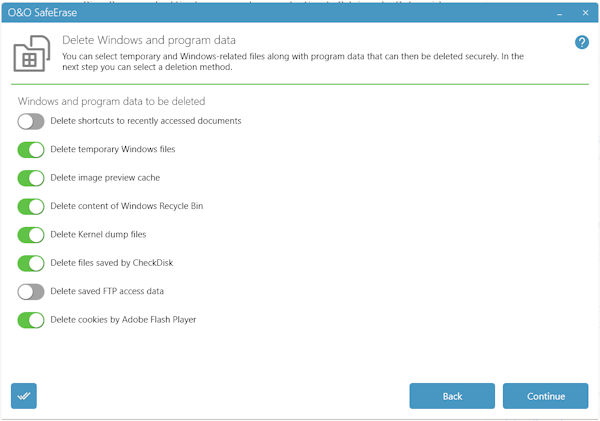The width and height of the screenshot is (600, 421).
Task: Disable Delete cookies by Adobe Flash Player
Action: 31,320
